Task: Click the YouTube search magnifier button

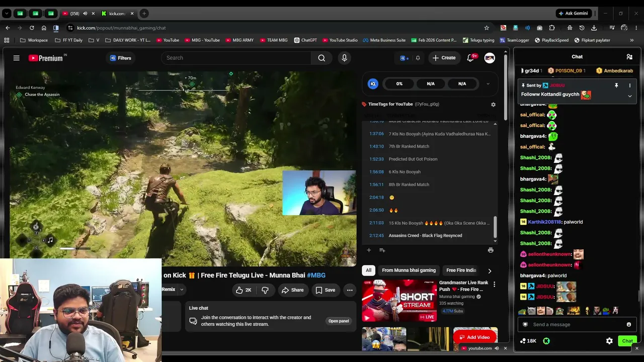Action: click(321, 58)
